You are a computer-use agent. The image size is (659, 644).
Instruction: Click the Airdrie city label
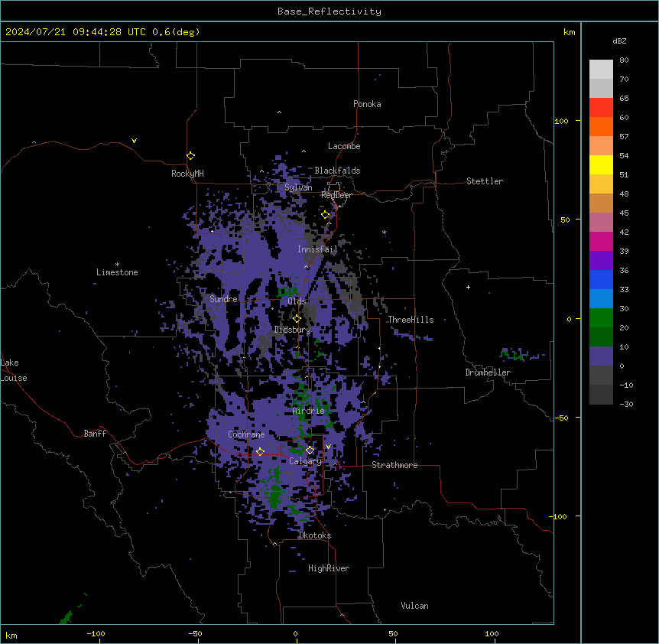(308, 411)
